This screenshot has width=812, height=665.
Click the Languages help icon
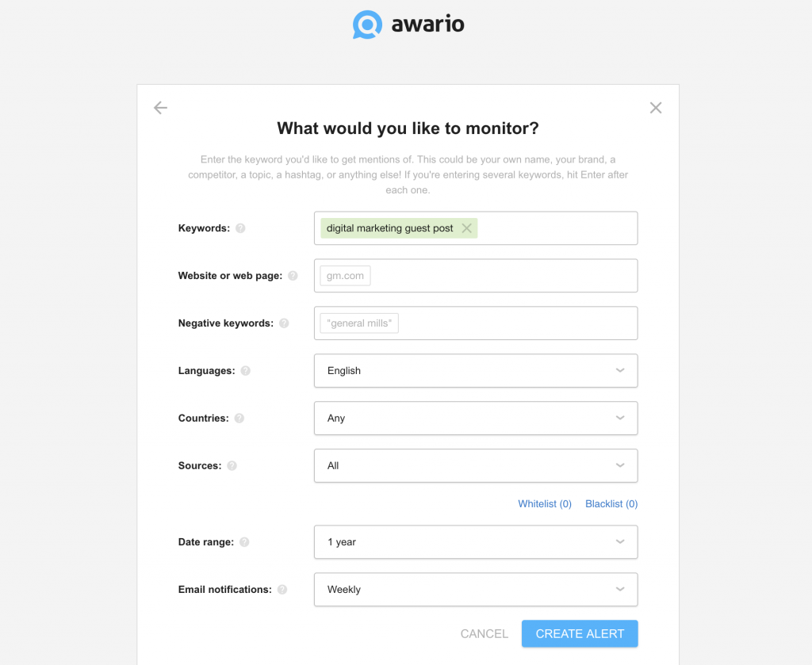click(x=246, y=371)
